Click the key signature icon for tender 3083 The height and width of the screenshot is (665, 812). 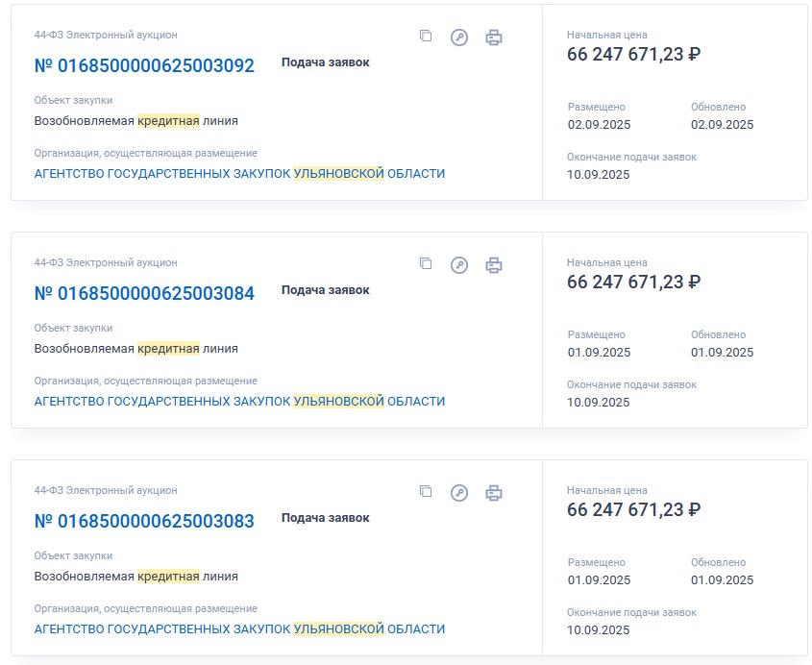coord(459,492)
